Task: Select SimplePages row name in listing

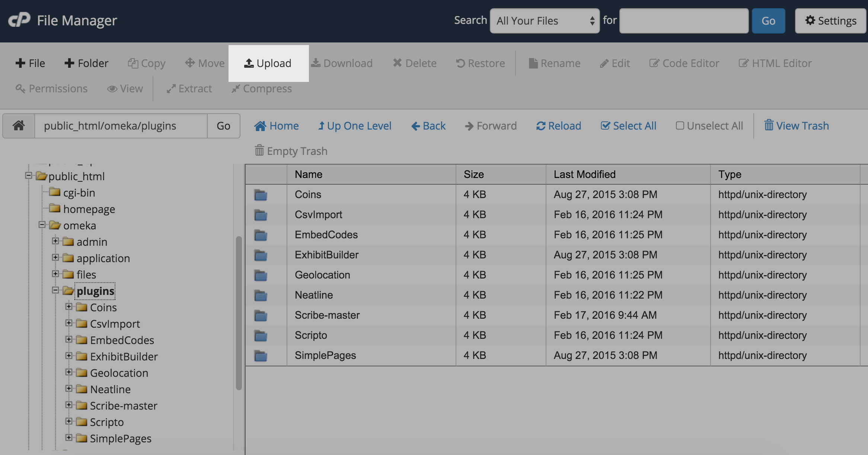Action: [325, 355]
